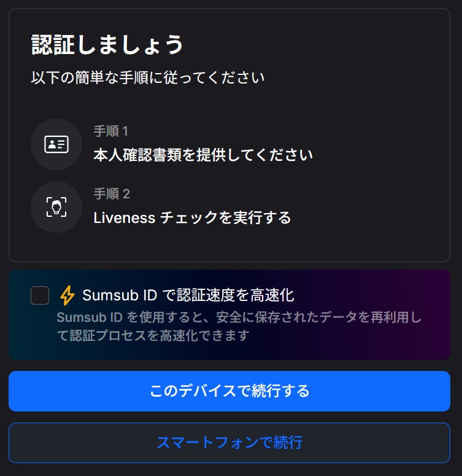Click the description line starting Sumsub ID を使用すると
Screen dimensions: 462x476
239,318
